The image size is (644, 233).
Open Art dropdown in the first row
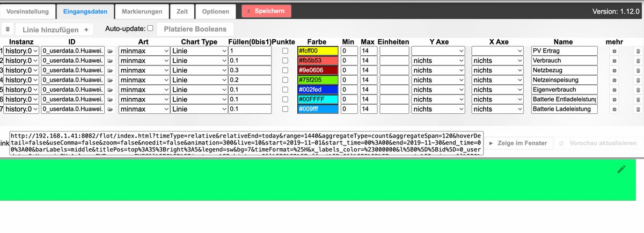(143, 51)
